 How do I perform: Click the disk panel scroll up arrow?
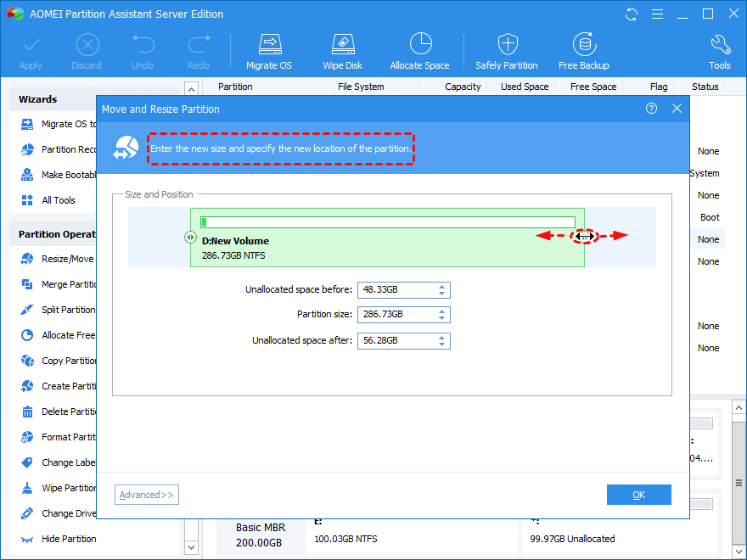click(x=739, y=408)
